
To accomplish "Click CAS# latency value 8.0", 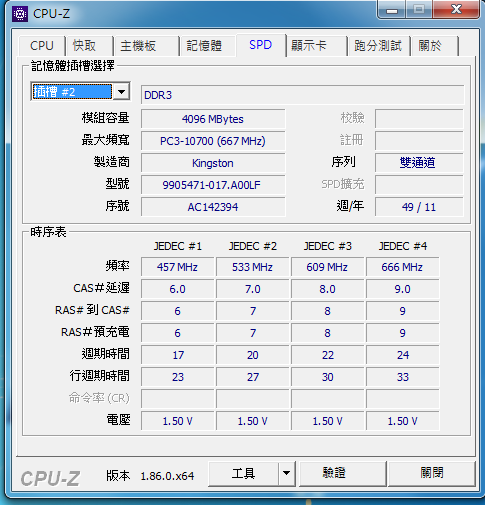I will pyautogui.click(x=328, y=289).
